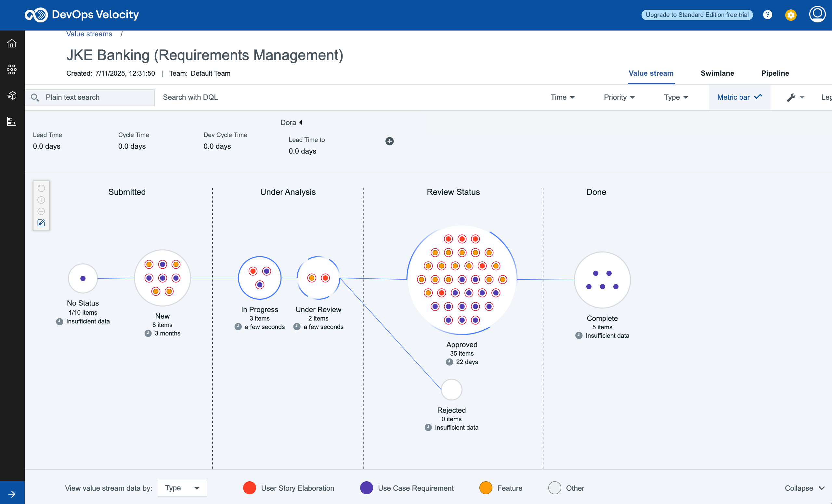This screenshot has height=504, width=832.
Task: Toggle the Metric bar option
Action: (x=739, y=97)
